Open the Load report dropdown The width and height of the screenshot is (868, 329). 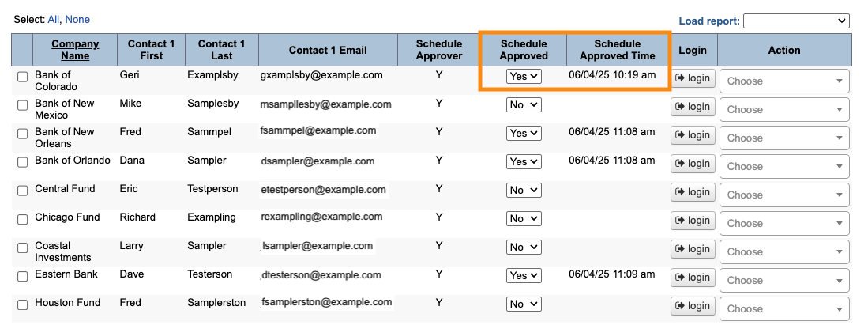coord(795,21)
